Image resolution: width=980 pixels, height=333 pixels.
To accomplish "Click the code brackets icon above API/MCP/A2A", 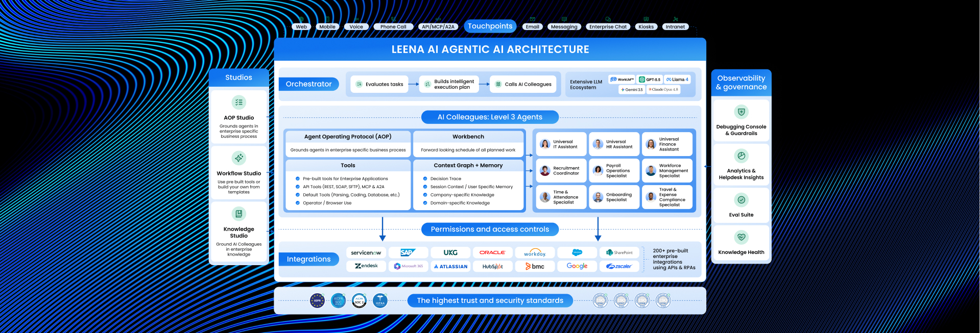I will click(x=438, y=19).
